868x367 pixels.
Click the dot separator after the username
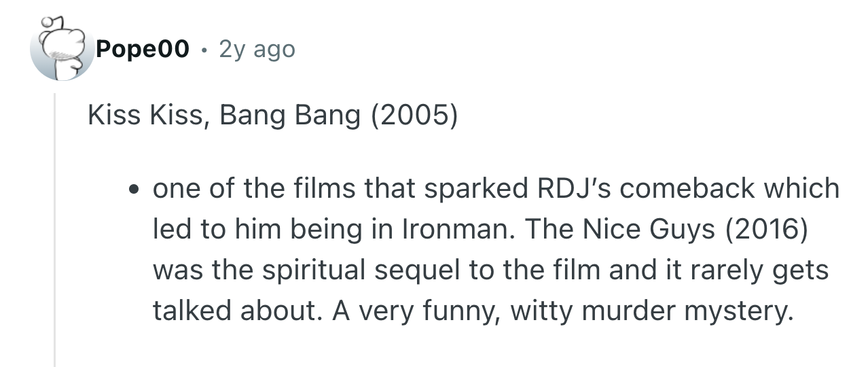pyautogui.click(x=204, y=50)
